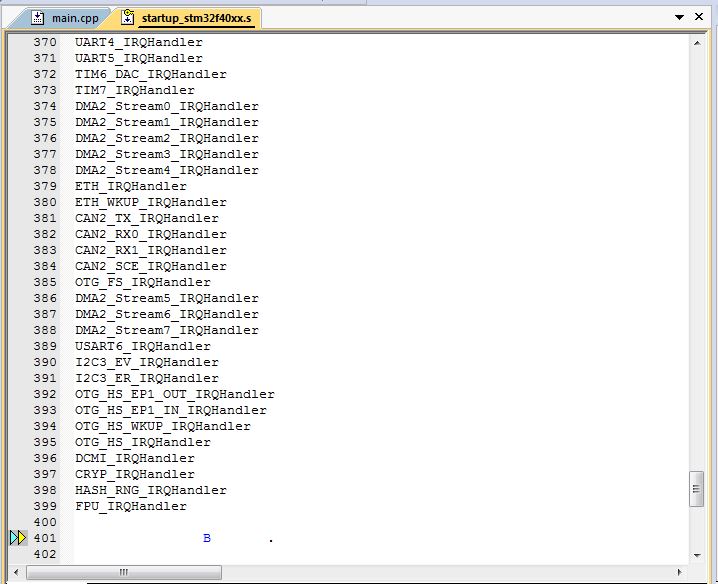Click the vertical scrollbar down arrow
The width and height of the screenshot is (718, 584).
pyautogui.click(x=697, y=556)
